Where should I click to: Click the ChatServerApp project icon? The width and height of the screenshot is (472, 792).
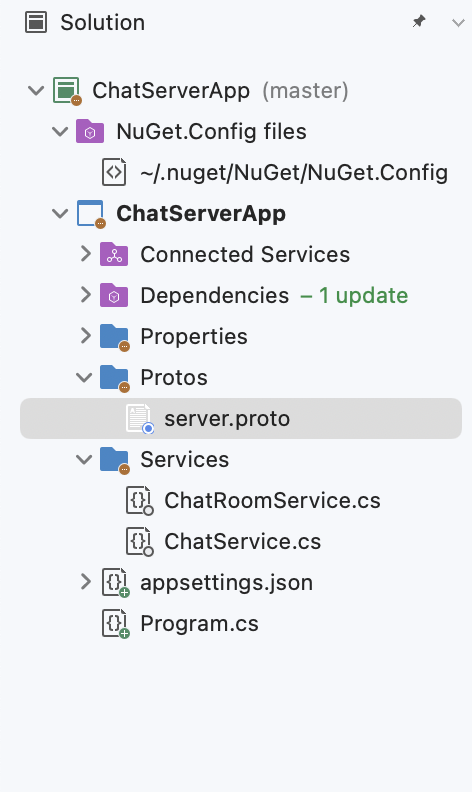tap(91, 214)
